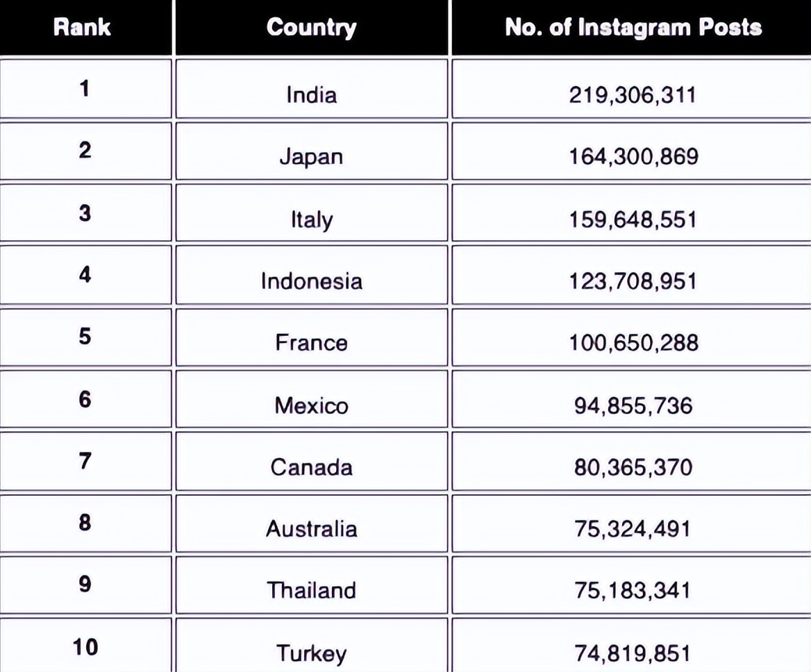811x672 pixels.
Task: Click the 219,306,311 posts value
Action: click(632, 95)
